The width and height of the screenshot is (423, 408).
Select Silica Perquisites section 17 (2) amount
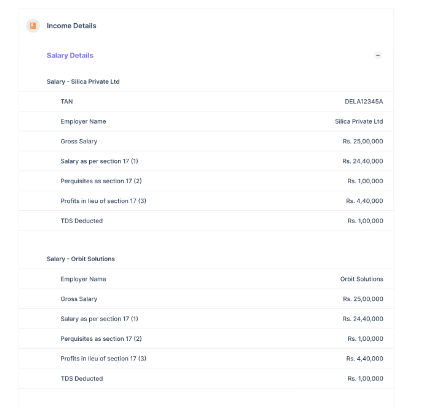[365, 181]
